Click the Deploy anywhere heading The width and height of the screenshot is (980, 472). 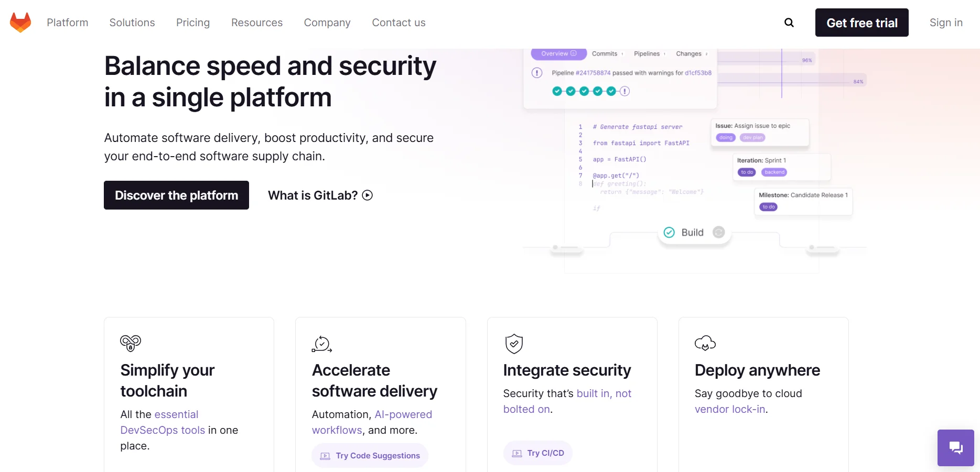tap(757, 370)
